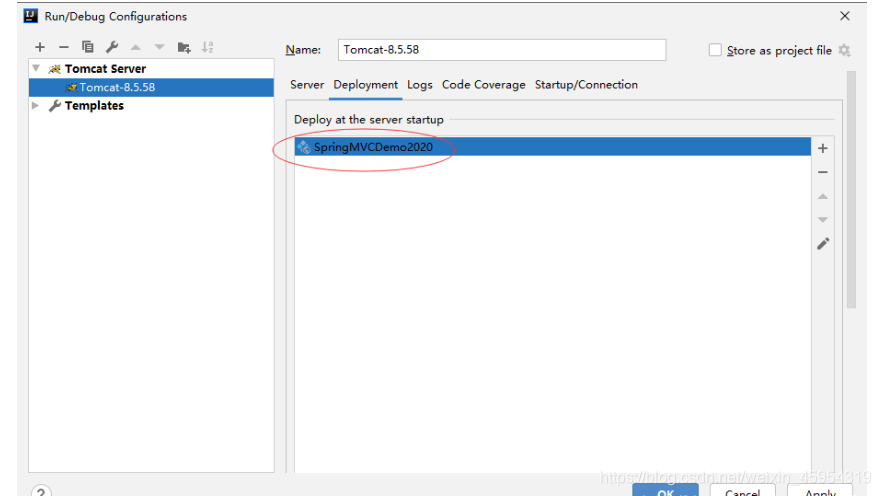The image size is (881, 496).
Task: Expand the Templates tree node
Action: [35, 106]
